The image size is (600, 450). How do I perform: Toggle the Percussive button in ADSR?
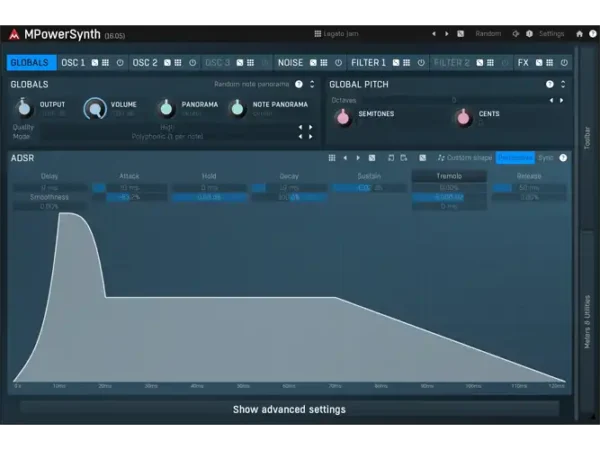tap(515, 158)
